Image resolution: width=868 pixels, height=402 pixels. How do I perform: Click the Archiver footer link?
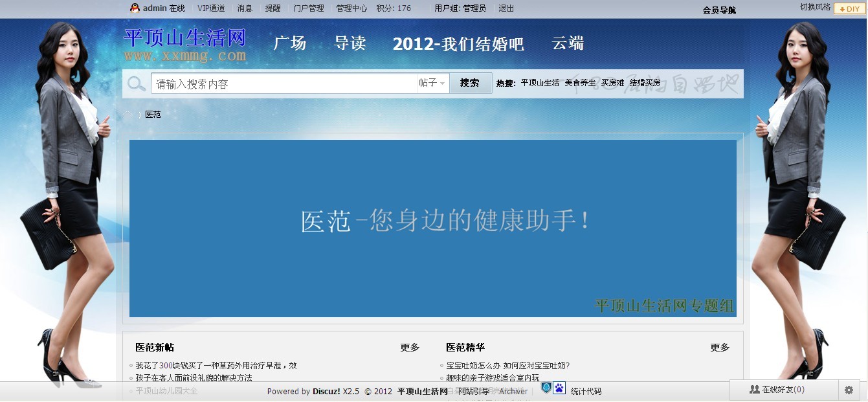(x=513, y=392)
